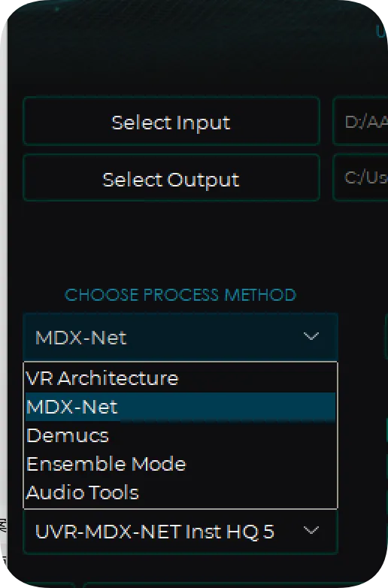The height and width of the screenshot is (588, 388).
Task: Click the output path field starting with C:/Us
Action: click(360, 177)
